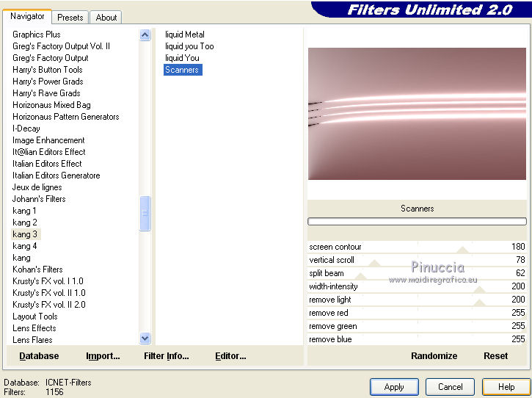Screen dimensions: 532x398
Task: Select kang 2 category
Action: coord(25,222)
